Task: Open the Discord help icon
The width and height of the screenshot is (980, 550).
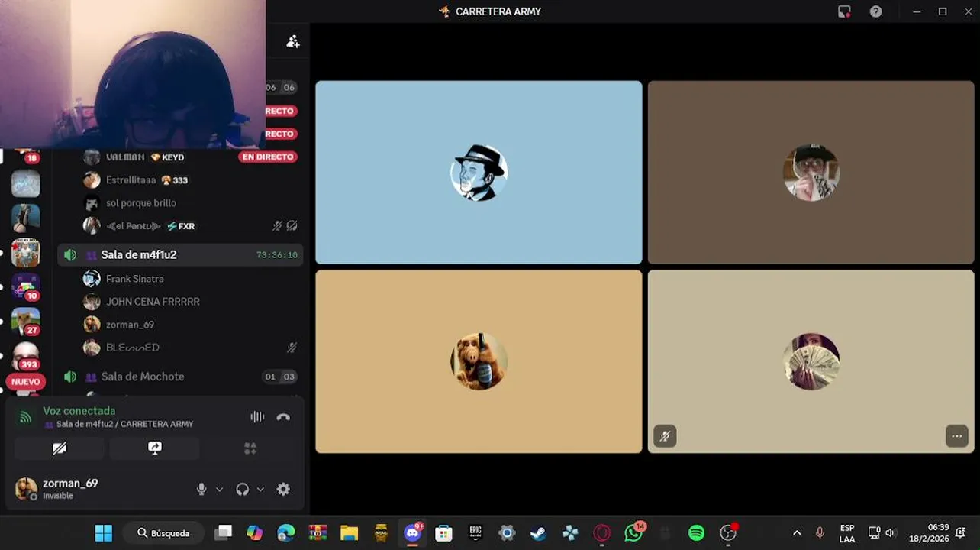Action: 876,11
